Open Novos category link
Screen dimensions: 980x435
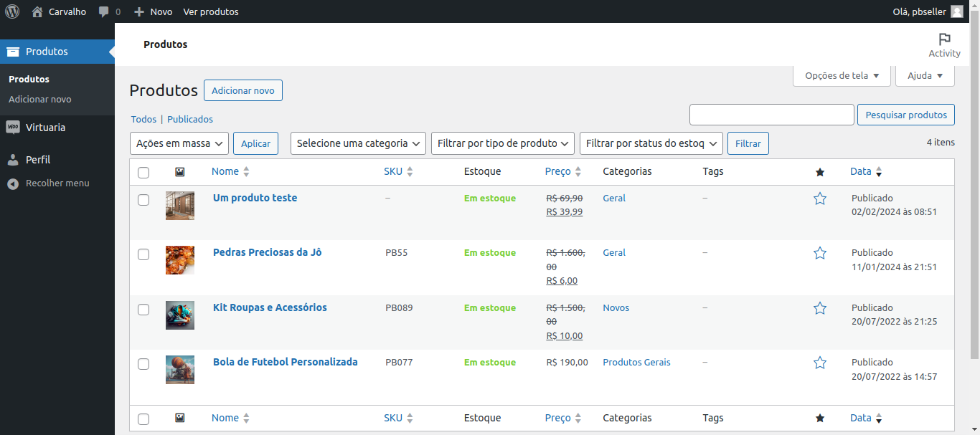pyautogui.click(x=616, y=308)
